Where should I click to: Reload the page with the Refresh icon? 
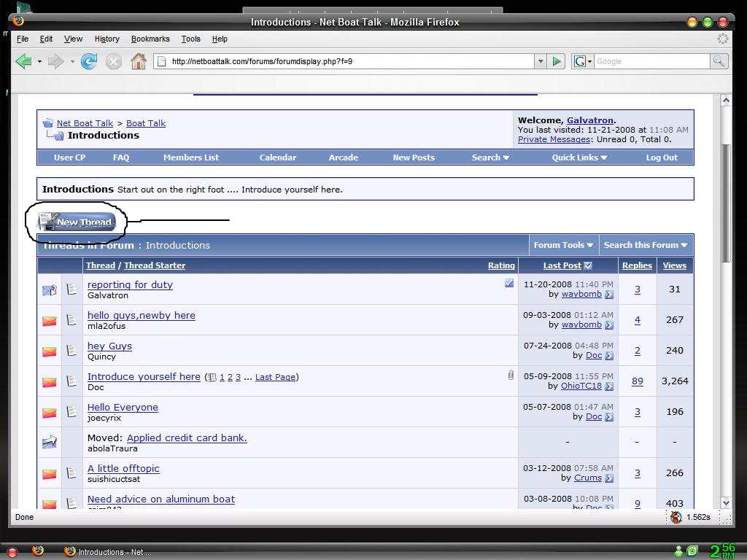[89, 61]
